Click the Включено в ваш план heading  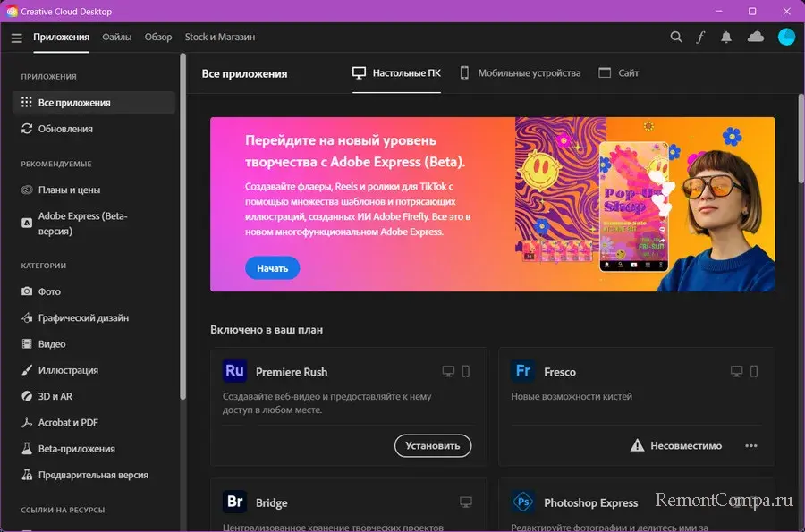pyautogui.click(x=267, y=330)
